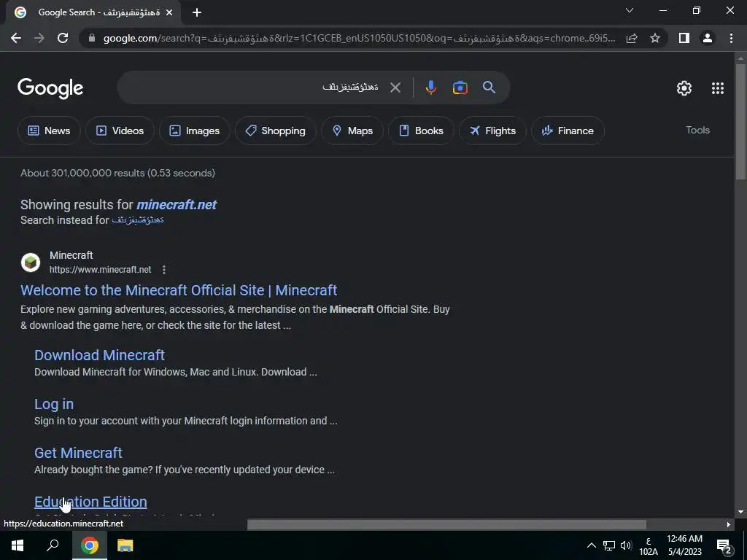Viewport: 747px width, 560px height.
Task: Open the Chrome profile icon
Action: pyautogui.click(x=708, y=38)
